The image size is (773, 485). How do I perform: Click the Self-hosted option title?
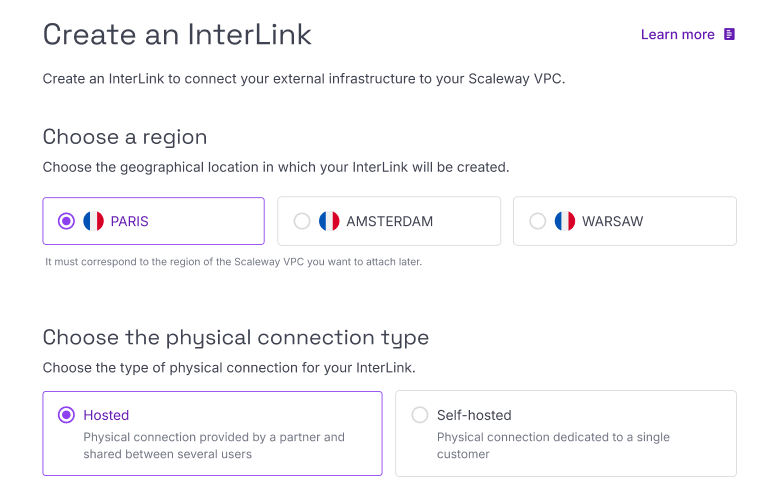[474, 415]
